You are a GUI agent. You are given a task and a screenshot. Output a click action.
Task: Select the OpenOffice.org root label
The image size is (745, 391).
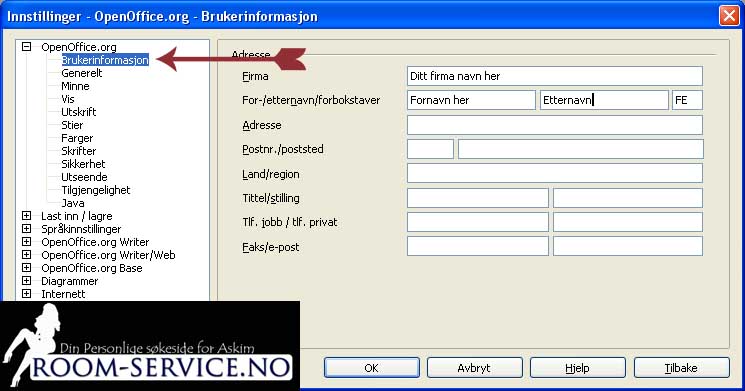coord(78,47)
